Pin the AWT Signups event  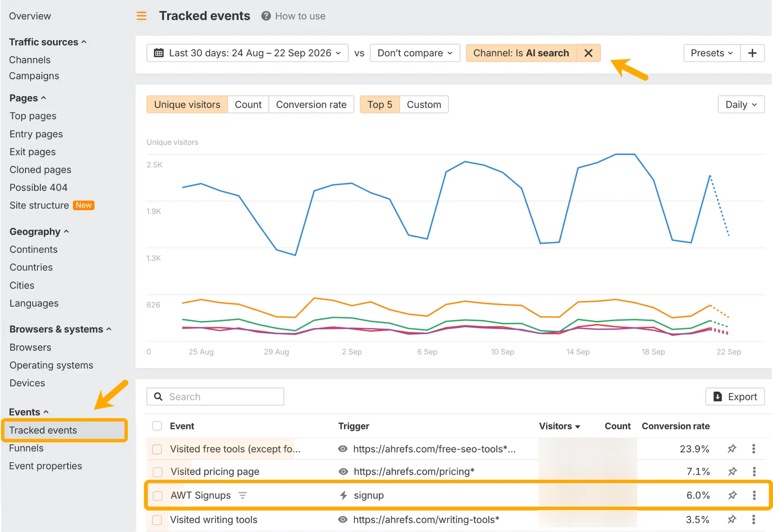pyautogui.click(x=732, y=495)
